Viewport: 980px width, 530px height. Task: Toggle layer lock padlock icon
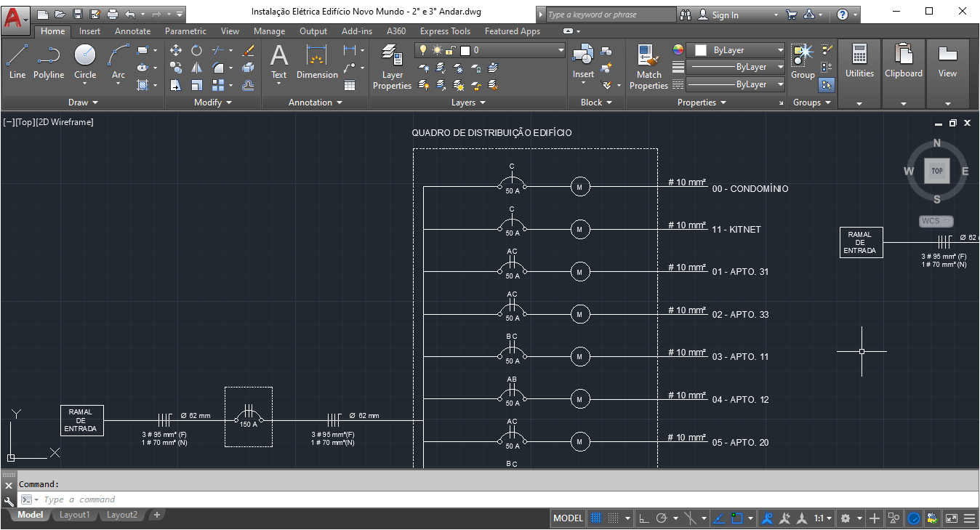click(450, 50)
